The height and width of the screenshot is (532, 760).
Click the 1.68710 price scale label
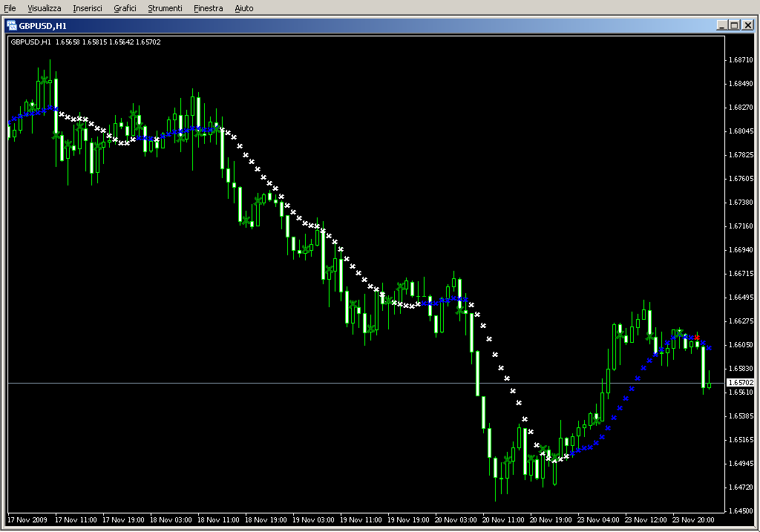click(741, 60)
